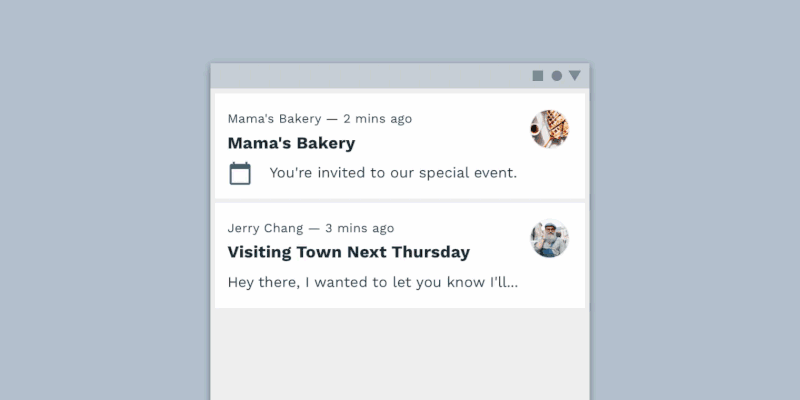Click the square icon in window bar
Screen dimensions: 800x400
[x=538, y=76]
